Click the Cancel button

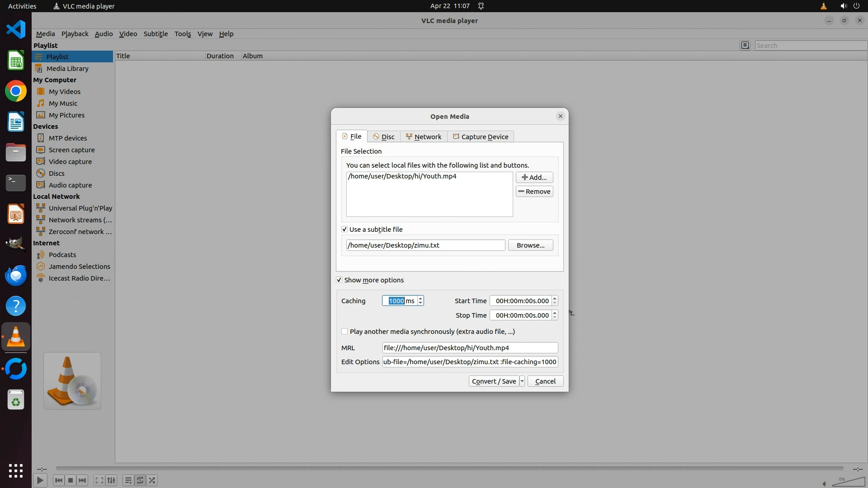(x=545, y=381)
